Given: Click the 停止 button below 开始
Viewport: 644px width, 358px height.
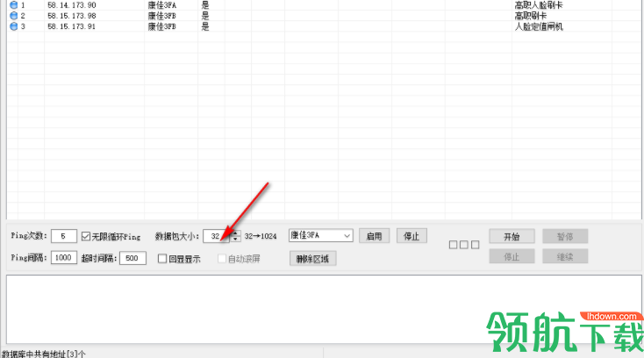Looking at the screenshot, I should pos(512,256).
